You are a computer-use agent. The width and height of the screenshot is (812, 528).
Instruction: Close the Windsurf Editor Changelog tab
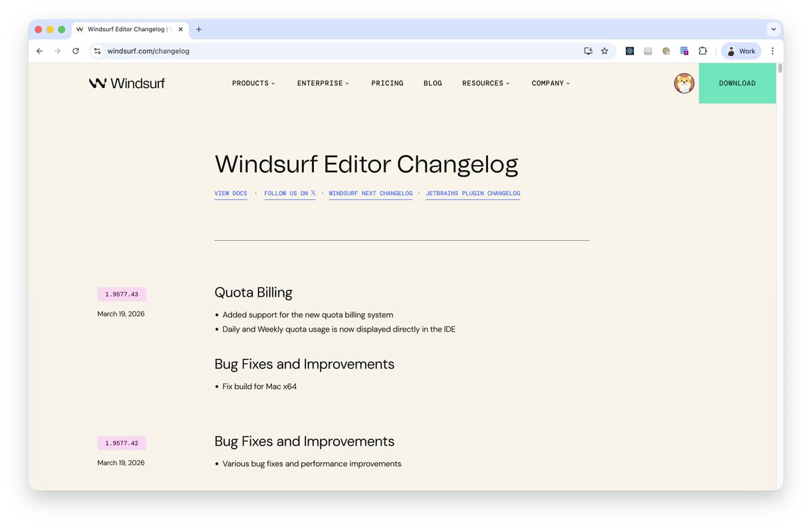181,29
